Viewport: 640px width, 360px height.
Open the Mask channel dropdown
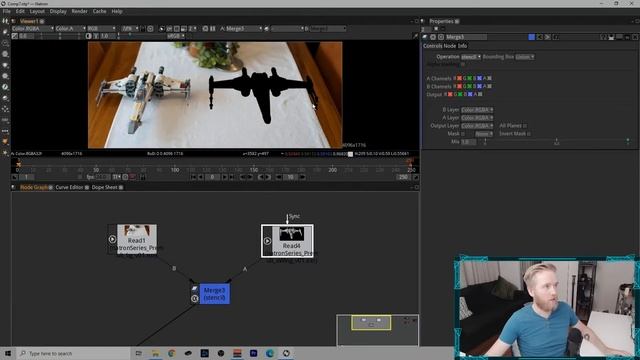[484, 133]
